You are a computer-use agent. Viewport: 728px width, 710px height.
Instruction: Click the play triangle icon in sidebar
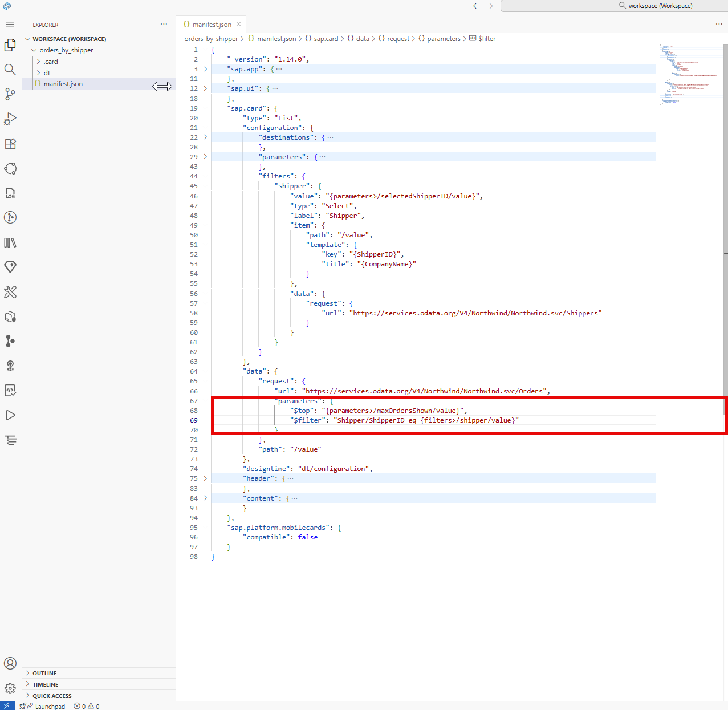point(10,415)
